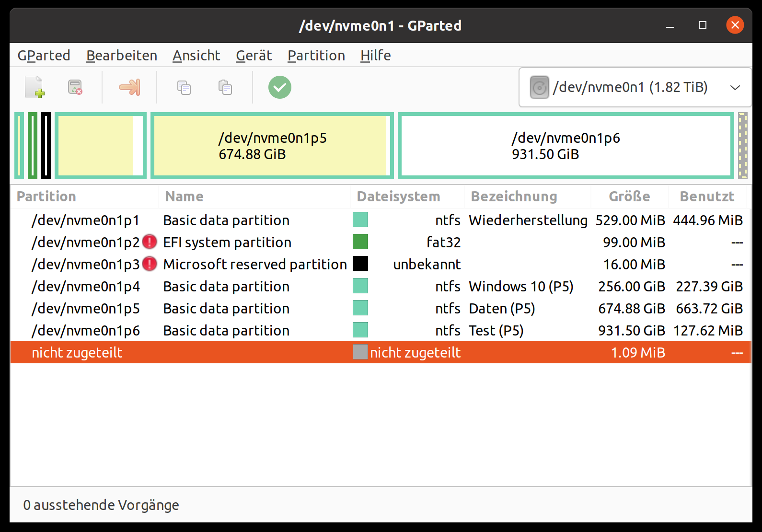
Task: Apply all operations with green checkmark
Action: click(x=280, y=87)
